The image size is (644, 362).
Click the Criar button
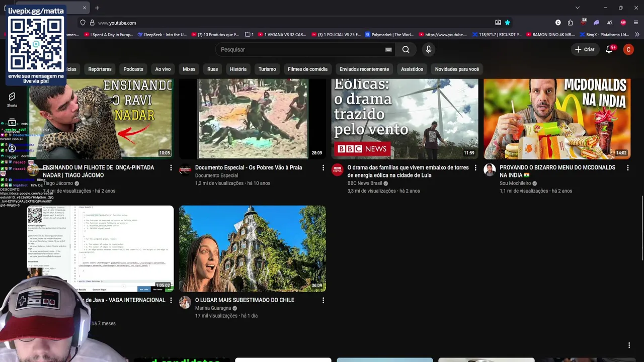click(x=585, y=49)
